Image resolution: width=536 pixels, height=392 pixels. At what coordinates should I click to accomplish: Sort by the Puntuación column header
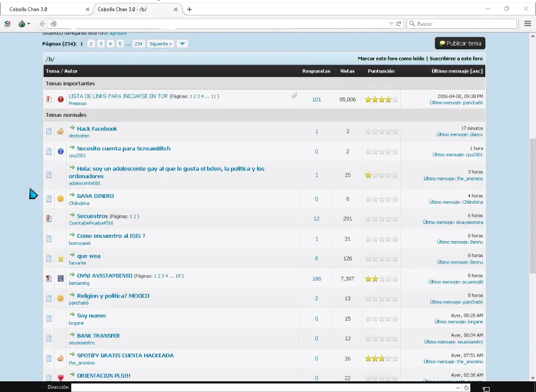381,71
